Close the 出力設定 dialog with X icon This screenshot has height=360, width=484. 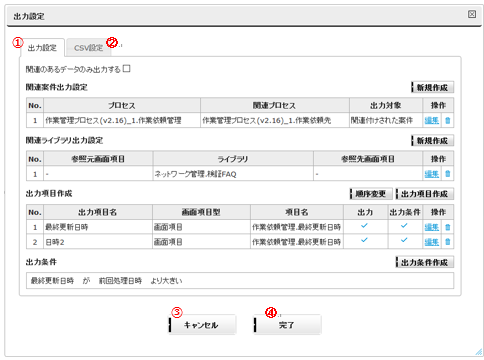472,14
